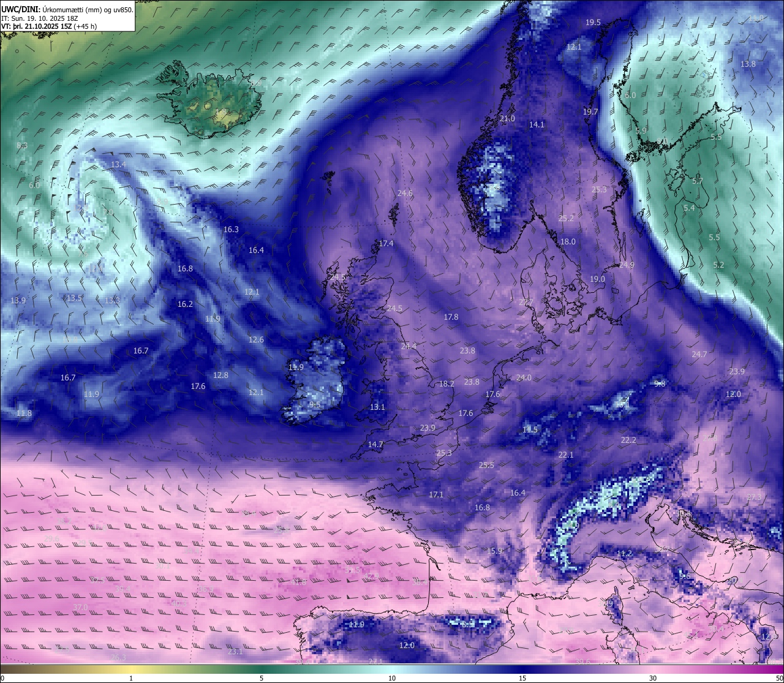Click the value 14.7 on the map
Screen dimensions: 784x683
(x=375, y=444)
